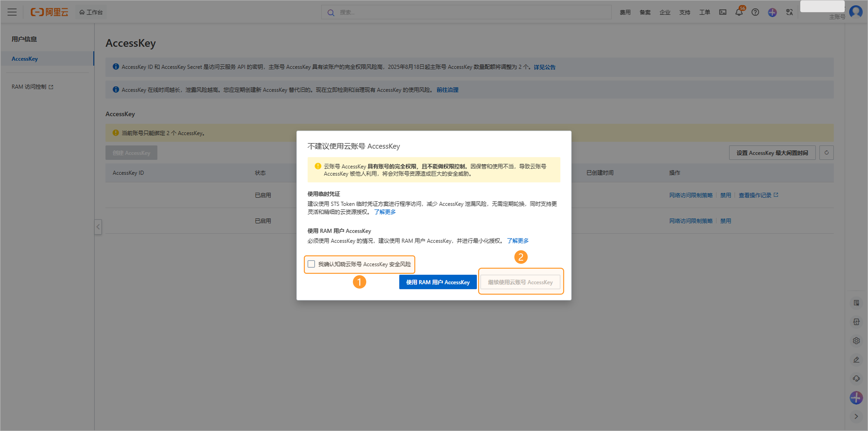This screenshot has height=431, width=868.
Task: Refresh the AccessKey list
Action: pyautogui.click(x=826, y=152)
